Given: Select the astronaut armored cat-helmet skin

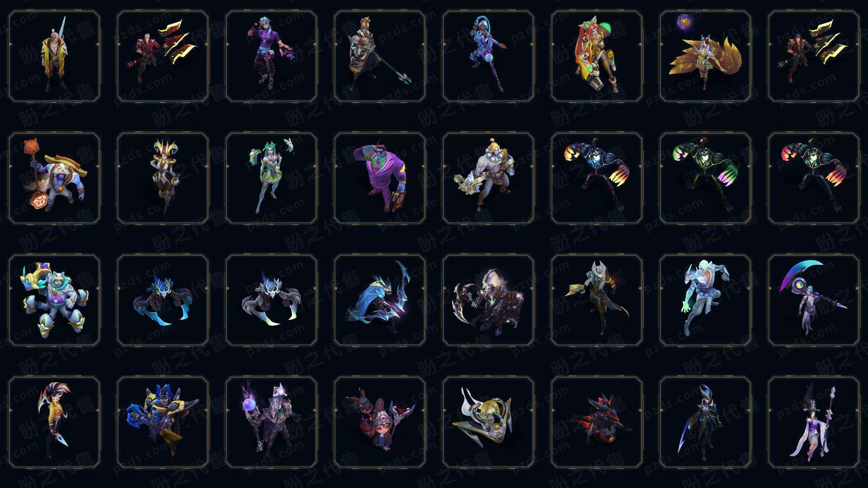Looking at the screenshot, I should coord(54,300).
